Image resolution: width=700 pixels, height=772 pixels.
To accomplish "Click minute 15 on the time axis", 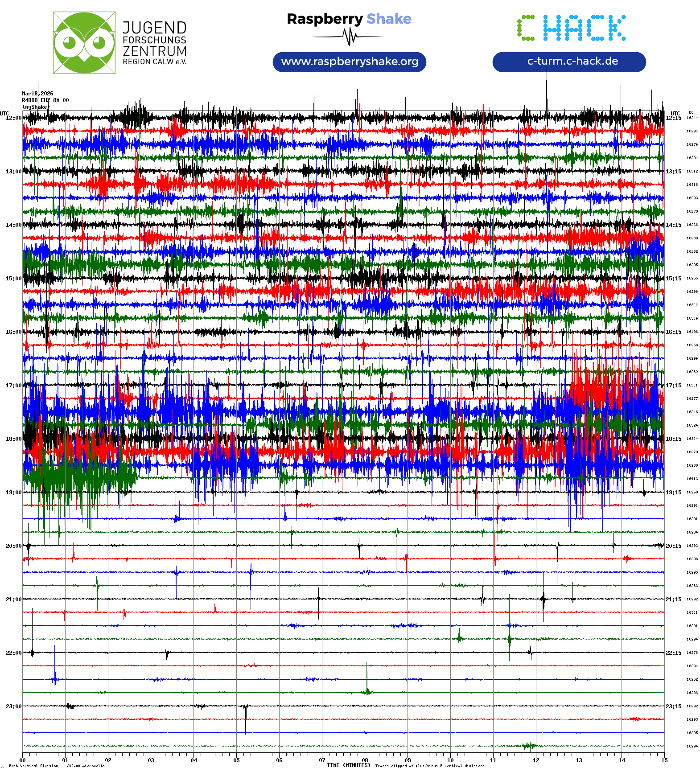I will click(x=664, y=760).
